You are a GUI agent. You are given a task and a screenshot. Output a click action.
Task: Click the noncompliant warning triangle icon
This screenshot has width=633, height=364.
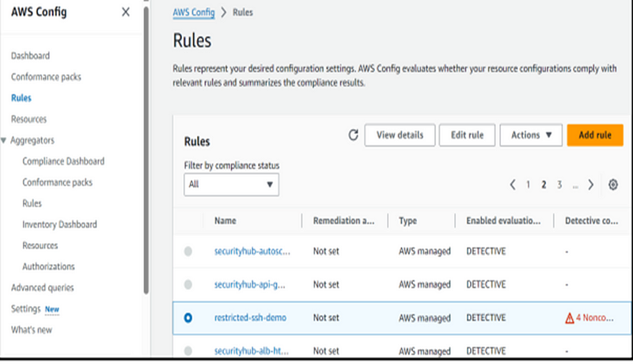click(x=569, y=318)
